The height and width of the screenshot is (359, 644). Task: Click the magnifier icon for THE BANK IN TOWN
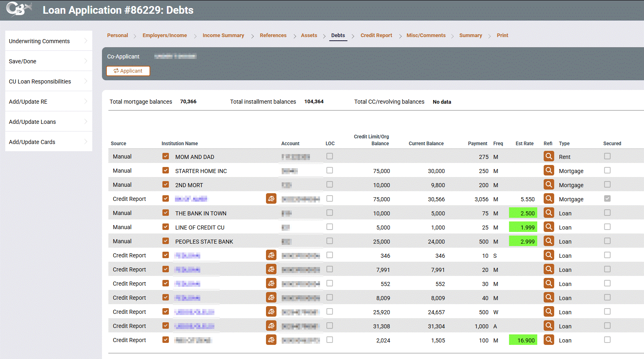[x=548, y=213]
